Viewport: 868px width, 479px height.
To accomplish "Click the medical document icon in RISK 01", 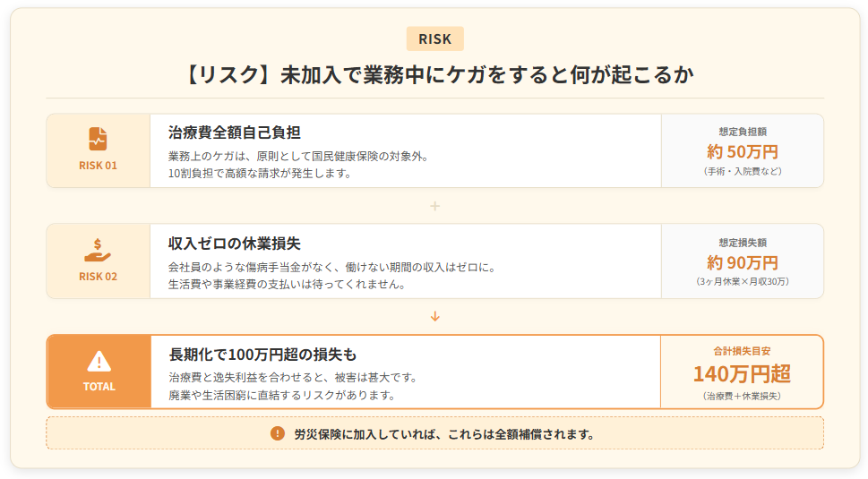I will pyautogui.click(x=98, y=139).
